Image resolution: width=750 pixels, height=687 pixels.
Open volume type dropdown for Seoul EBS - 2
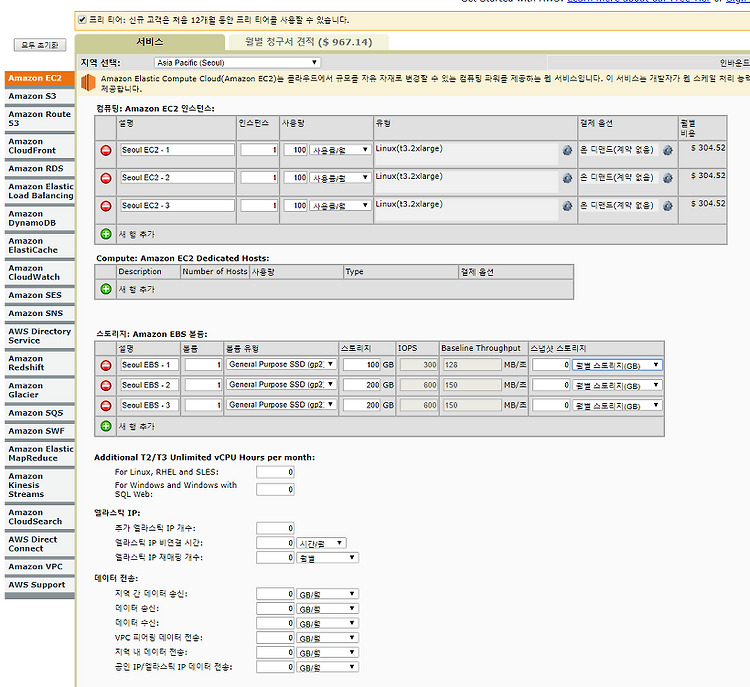tap(281, 385)
